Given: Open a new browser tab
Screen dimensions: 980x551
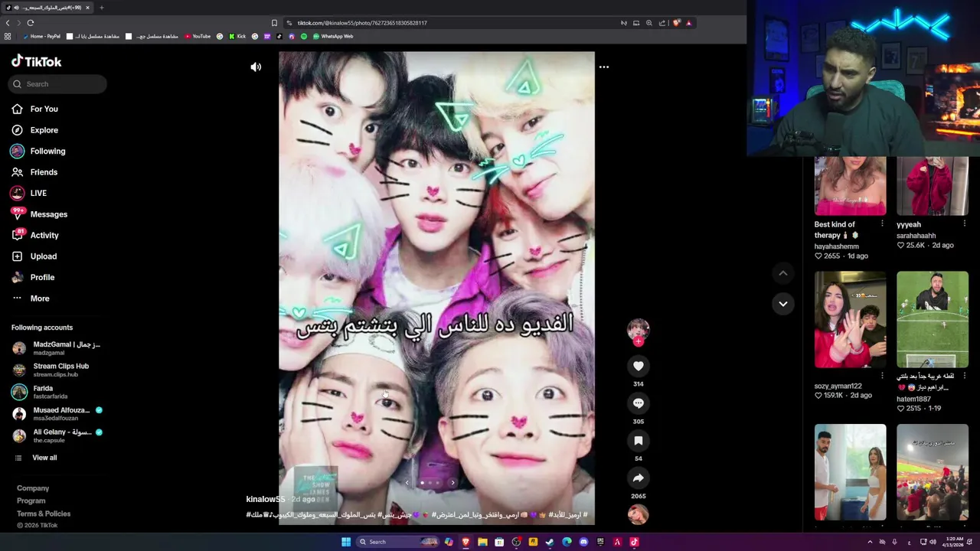Looking at the screenshot, I should coord(101,8).
